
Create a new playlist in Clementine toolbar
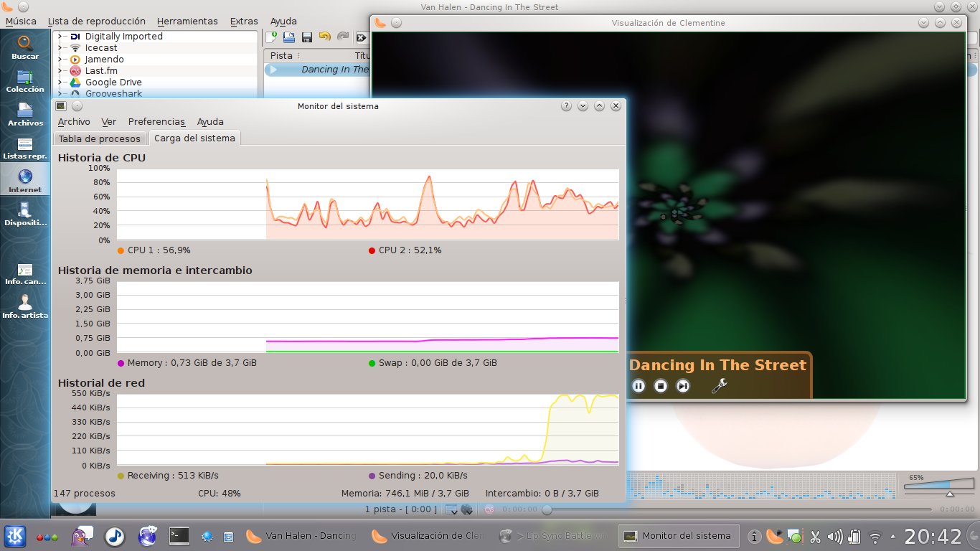tap(272, 37)
